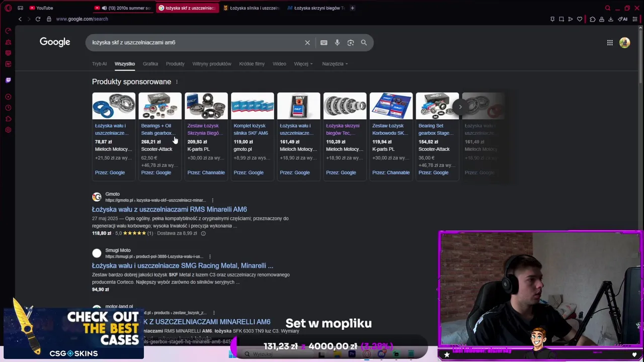
Task: Open Twitch panel in sidebar
Action: (x=8, y=80)
